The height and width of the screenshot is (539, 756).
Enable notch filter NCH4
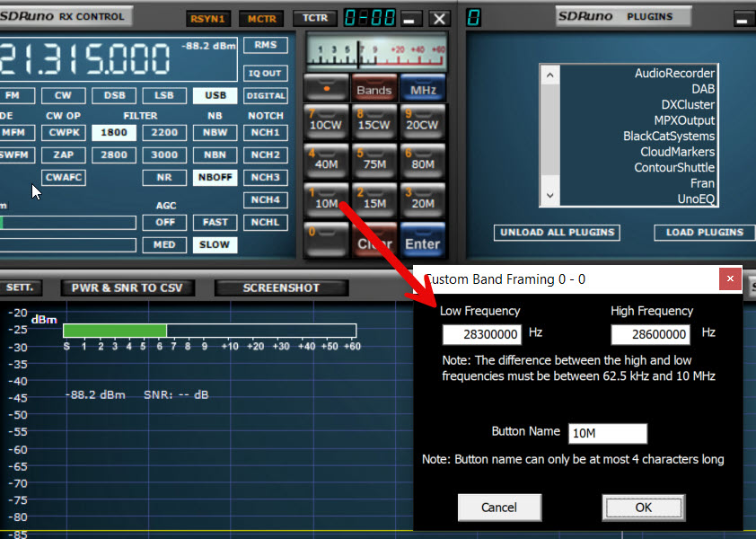266,199
